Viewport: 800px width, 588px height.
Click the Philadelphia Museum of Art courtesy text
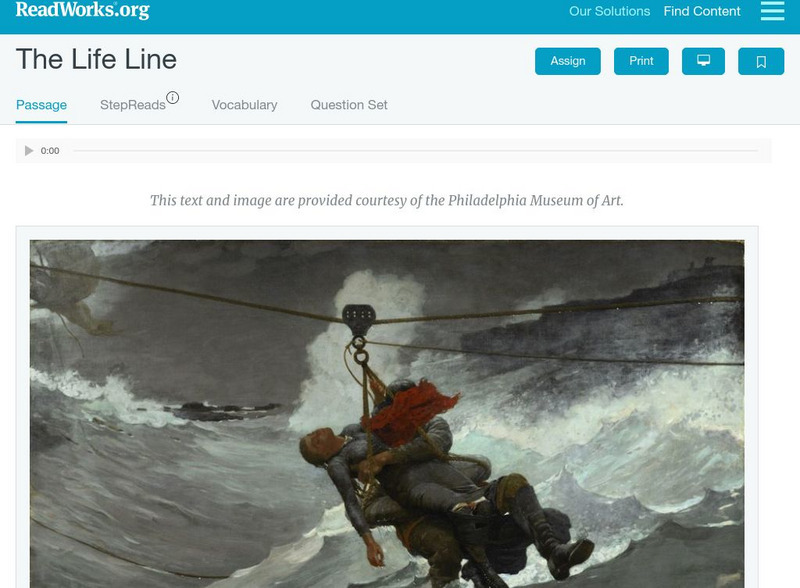tap(387, 200)
